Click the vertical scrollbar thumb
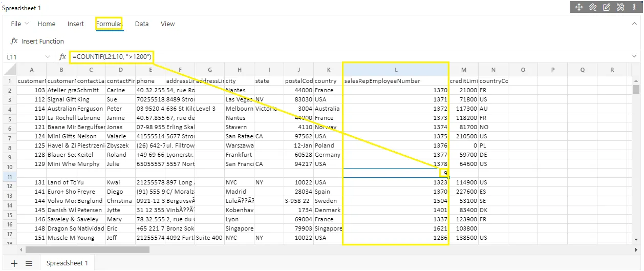The height and width of the screenshot is (271, 644). (x=636, y=90)
